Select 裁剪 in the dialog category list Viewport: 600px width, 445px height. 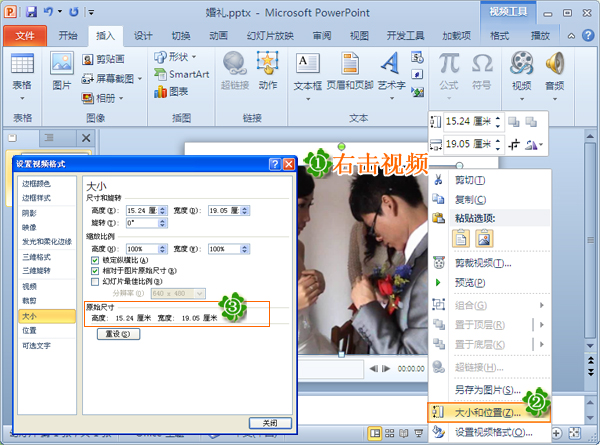coord(47,301)
